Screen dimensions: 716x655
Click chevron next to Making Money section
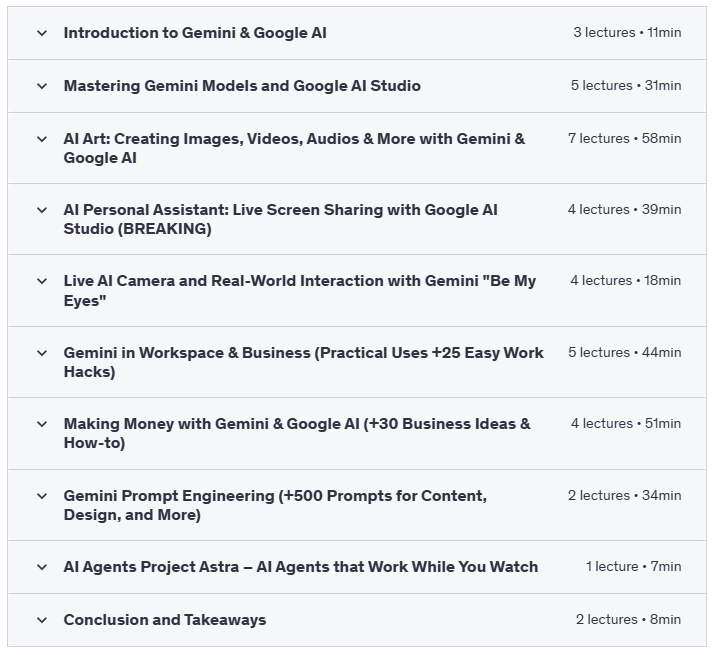[42, 424]
